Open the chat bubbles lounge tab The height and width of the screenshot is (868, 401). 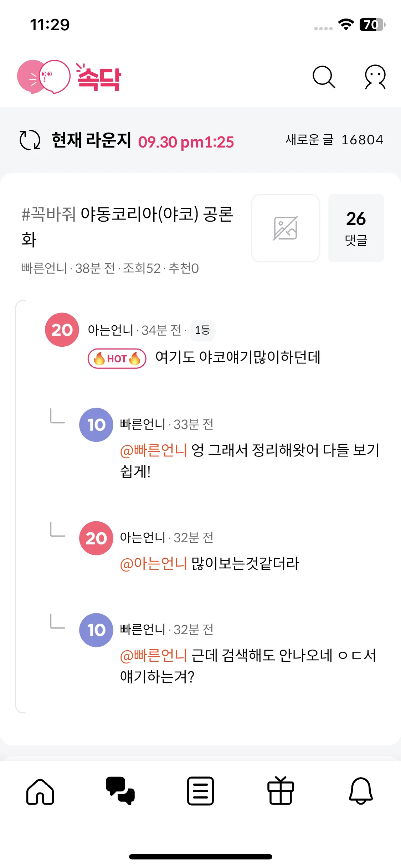click(120, 791)
